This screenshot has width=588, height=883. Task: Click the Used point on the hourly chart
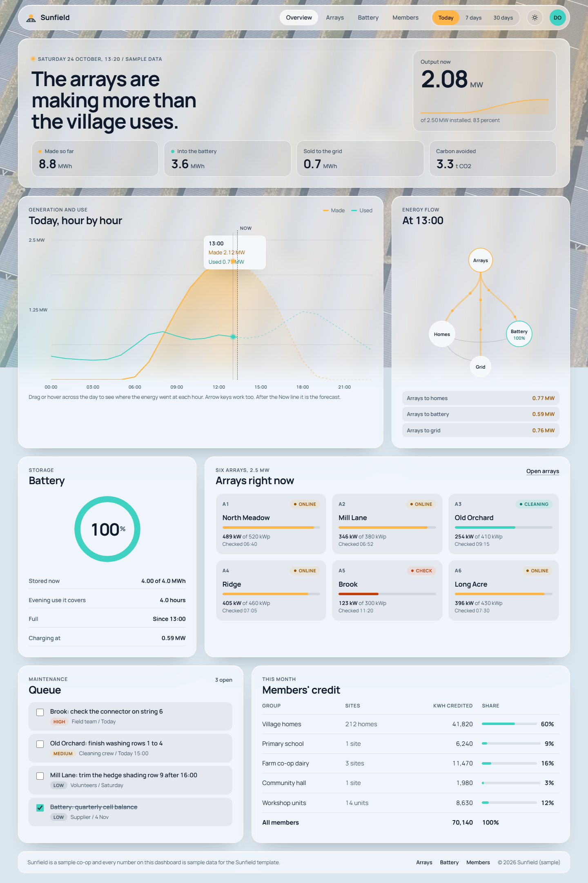point(233,337)
